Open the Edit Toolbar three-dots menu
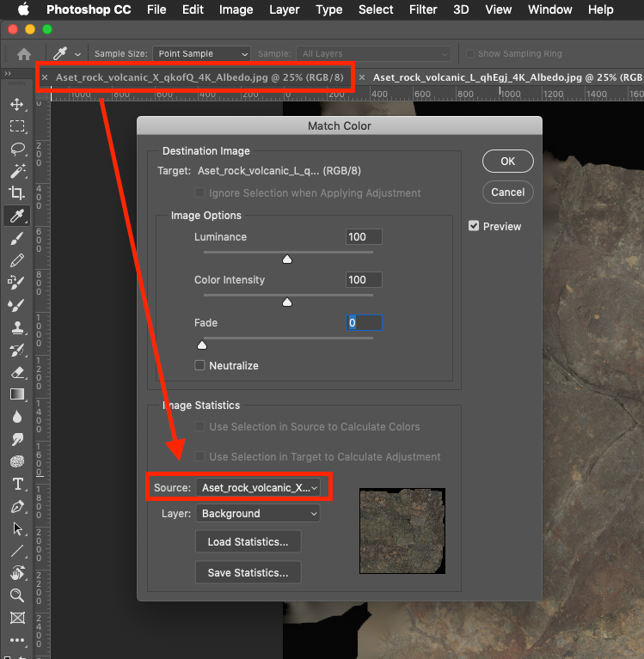644x659 pixels. [17, 640]
